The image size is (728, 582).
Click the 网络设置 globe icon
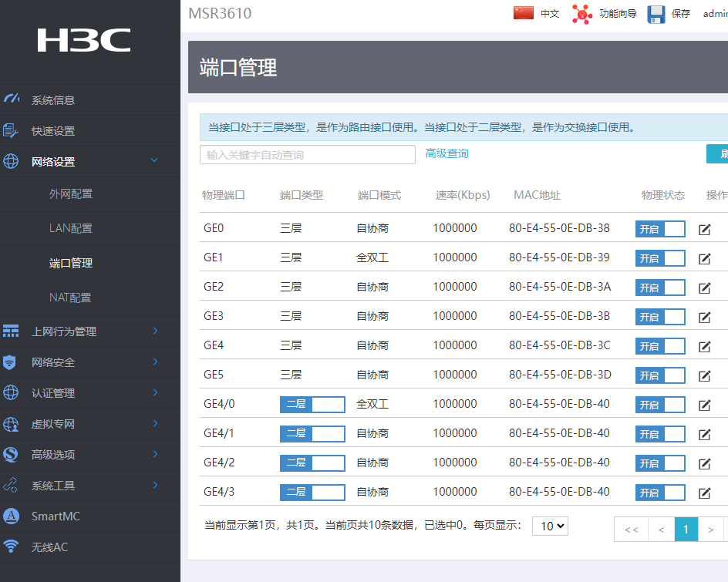pos(11,161)
